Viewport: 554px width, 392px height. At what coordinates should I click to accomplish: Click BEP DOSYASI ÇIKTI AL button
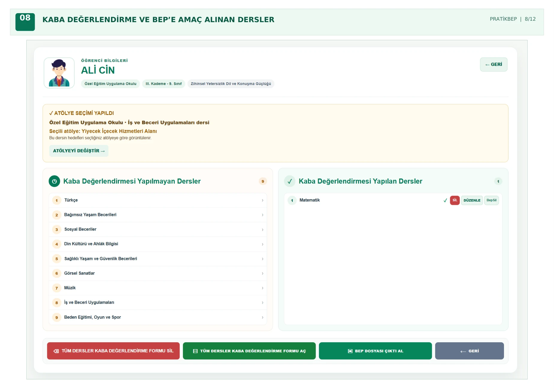pos(375,351)
